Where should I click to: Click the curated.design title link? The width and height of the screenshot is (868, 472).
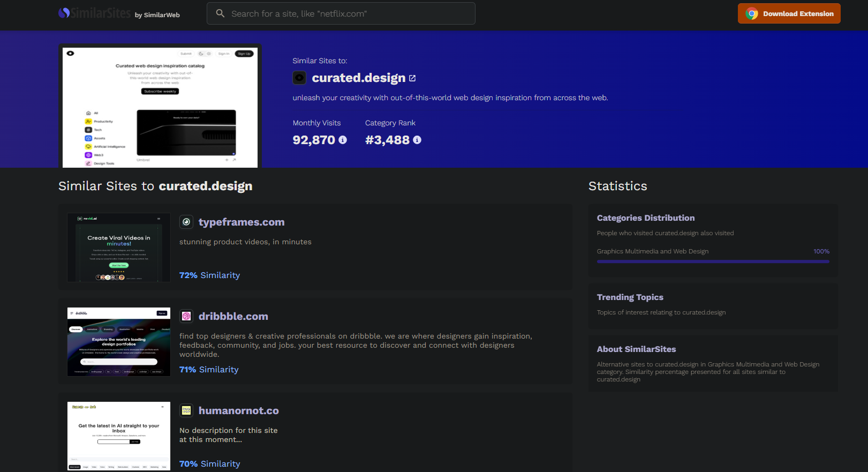(x=358, y=78)
